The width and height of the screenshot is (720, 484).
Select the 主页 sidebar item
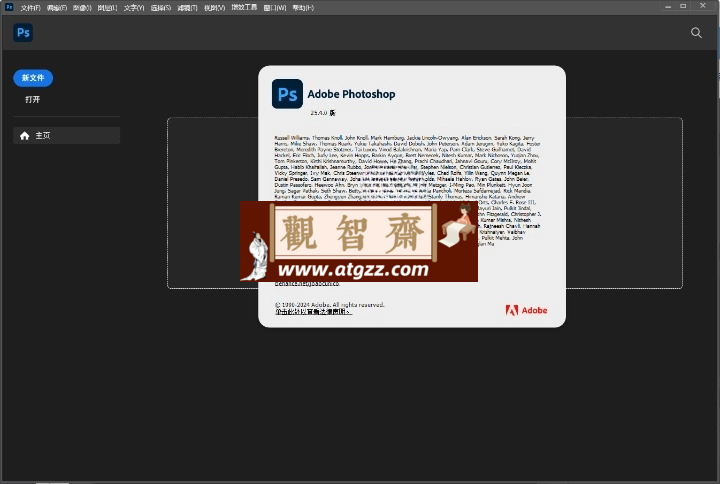click(67, 135)
